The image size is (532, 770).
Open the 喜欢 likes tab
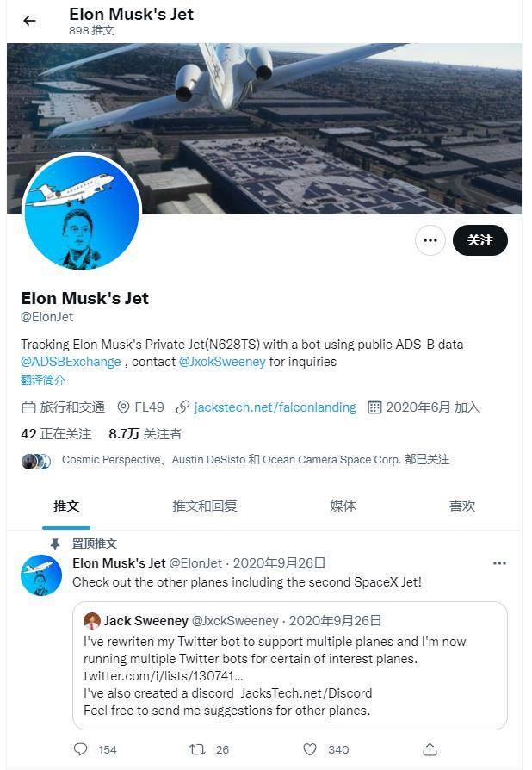tap(462, 506)
